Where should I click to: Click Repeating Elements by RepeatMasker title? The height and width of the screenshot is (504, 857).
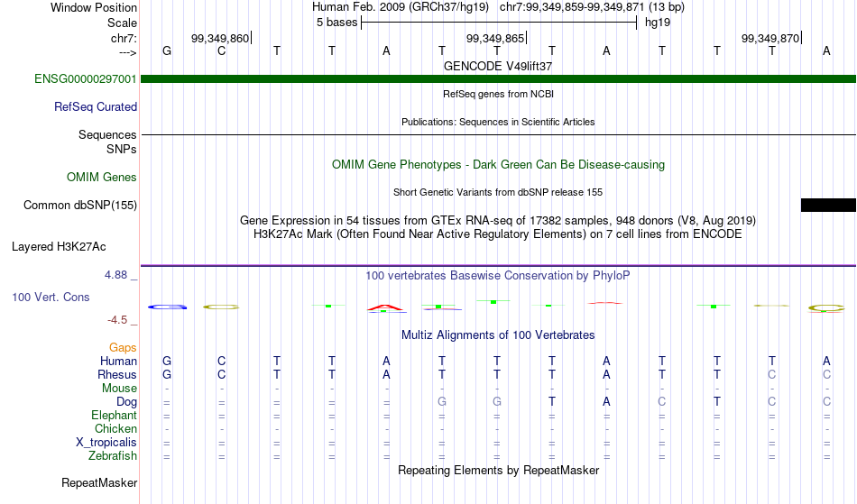498,471
